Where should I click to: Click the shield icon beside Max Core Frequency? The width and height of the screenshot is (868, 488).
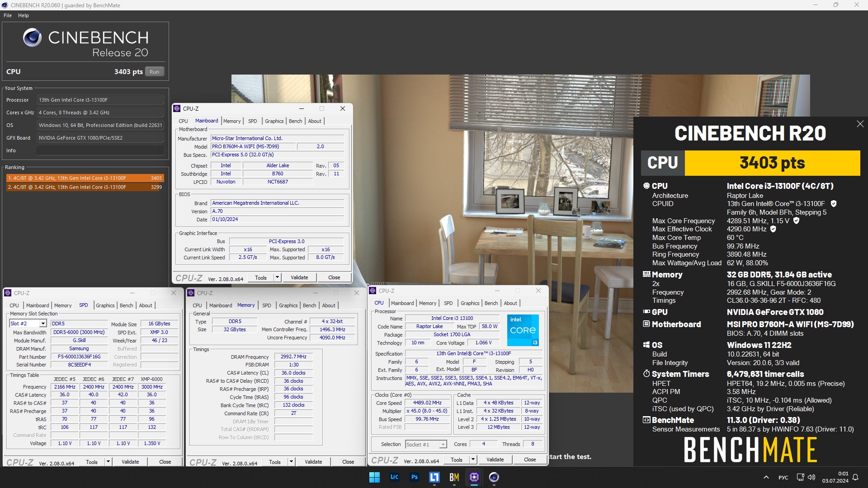click(x=797, y=221)
